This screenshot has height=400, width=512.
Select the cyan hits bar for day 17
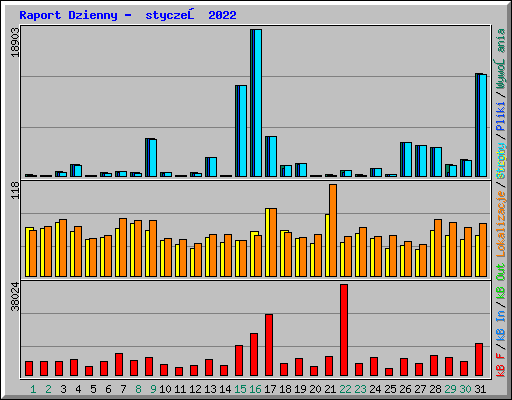pyautogui.click(x=273, y=156)
